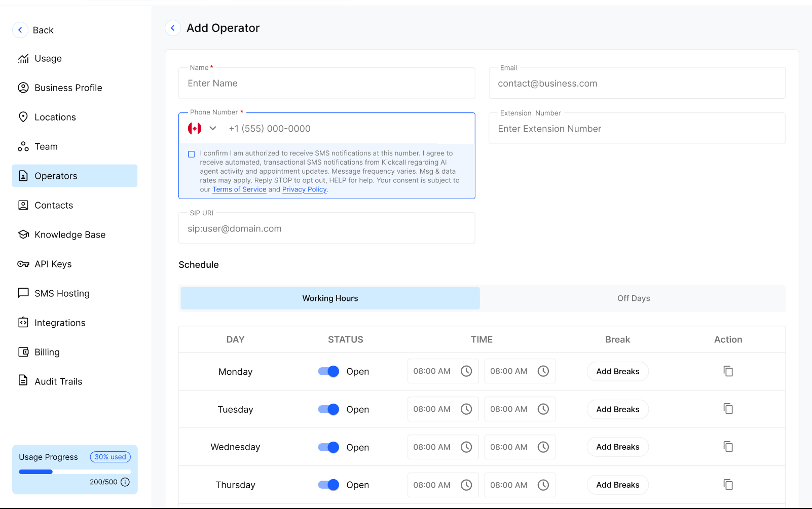Copy Wednesday schedule with action icon
The image size is (812, 509).
(x=728, y=447)
